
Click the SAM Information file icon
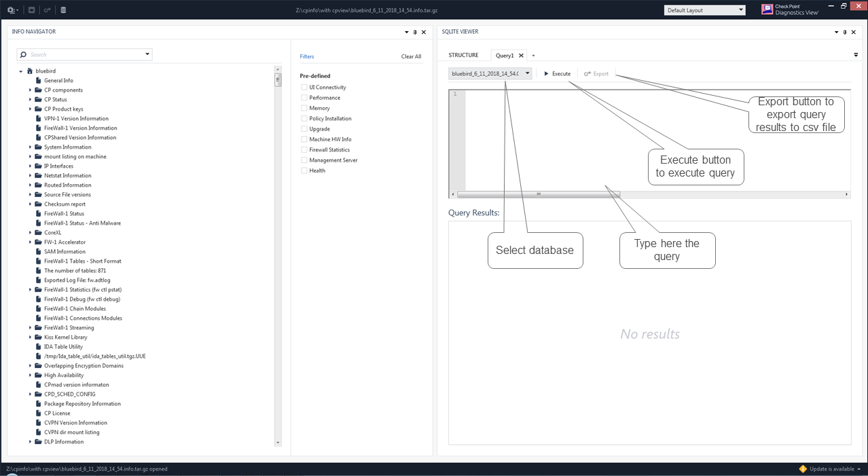tap(38, 251)
